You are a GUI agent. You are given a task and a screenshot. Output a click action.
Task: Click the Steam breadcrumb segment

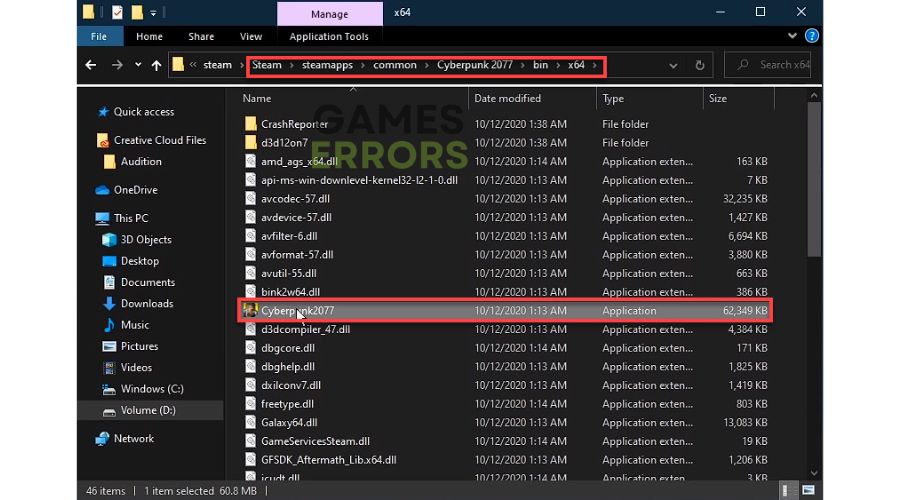pos(267,65)
